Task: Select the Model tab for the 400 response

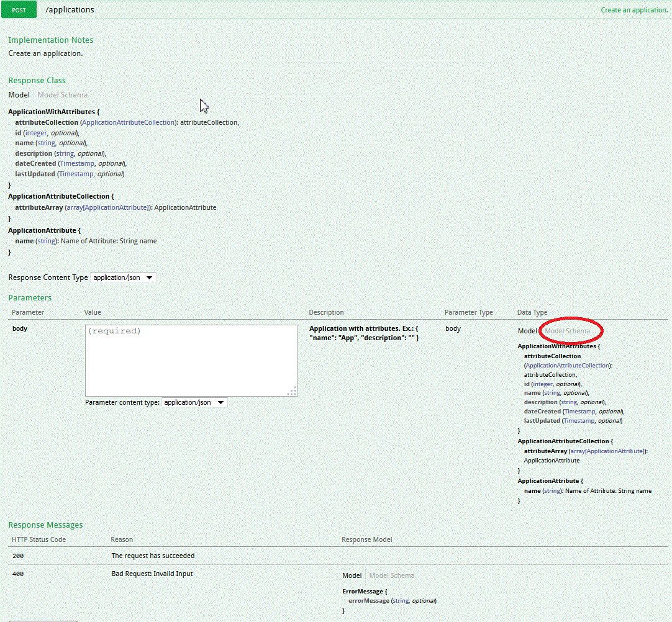Action: coord(352,575)
